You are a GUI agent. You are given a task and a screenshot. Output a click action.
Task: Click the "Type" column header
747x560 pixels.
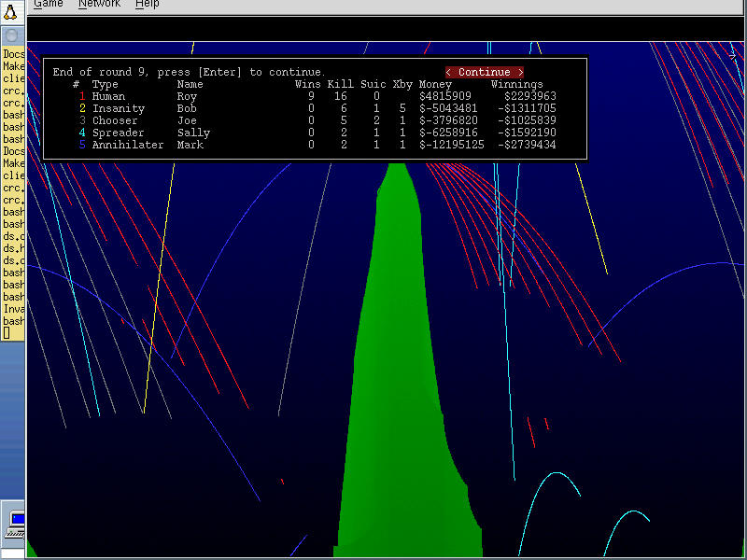coord(105,84)
